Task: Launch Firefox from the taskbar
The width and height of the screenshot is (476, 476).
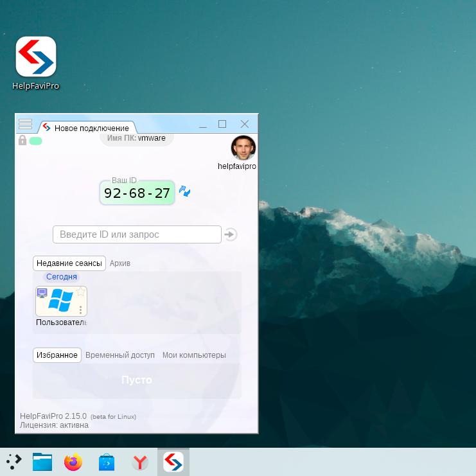Action: click(73, 462)
